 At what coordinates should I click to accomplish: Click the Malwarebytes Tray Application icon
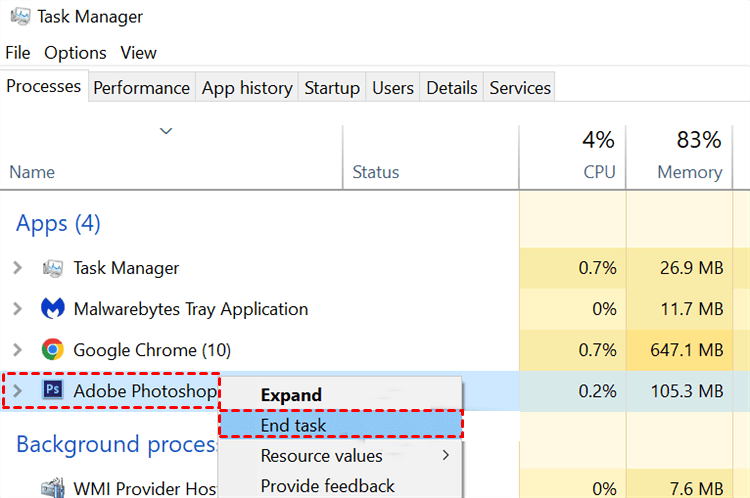[53, 309]
